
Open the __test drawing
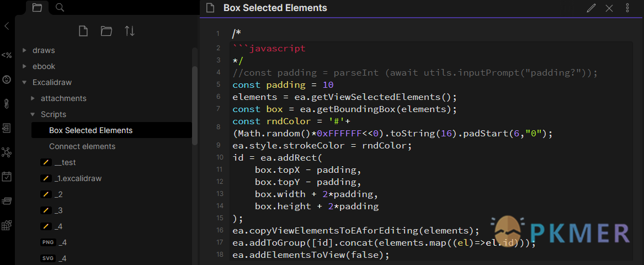coord(65,162)
